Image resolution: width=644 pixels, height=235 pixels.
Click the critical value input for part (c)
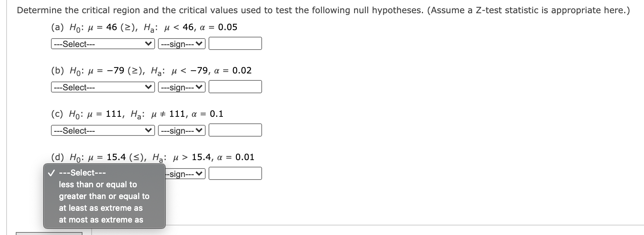[x=235, y=130]
